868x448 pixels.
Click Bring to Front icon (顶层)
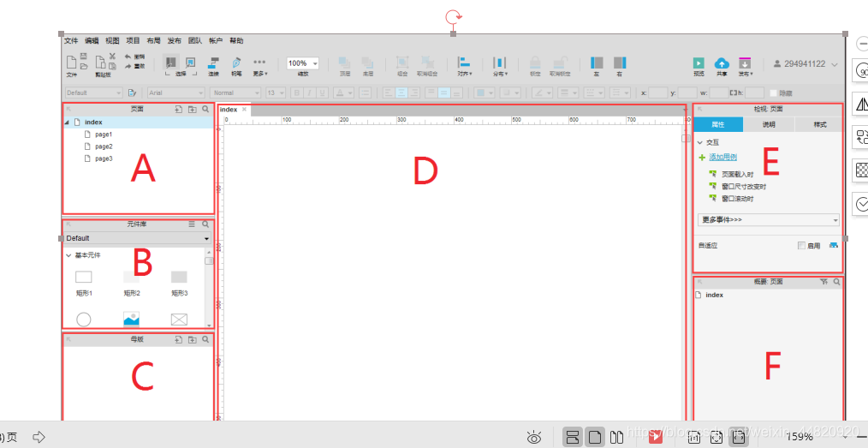[344, 63]
